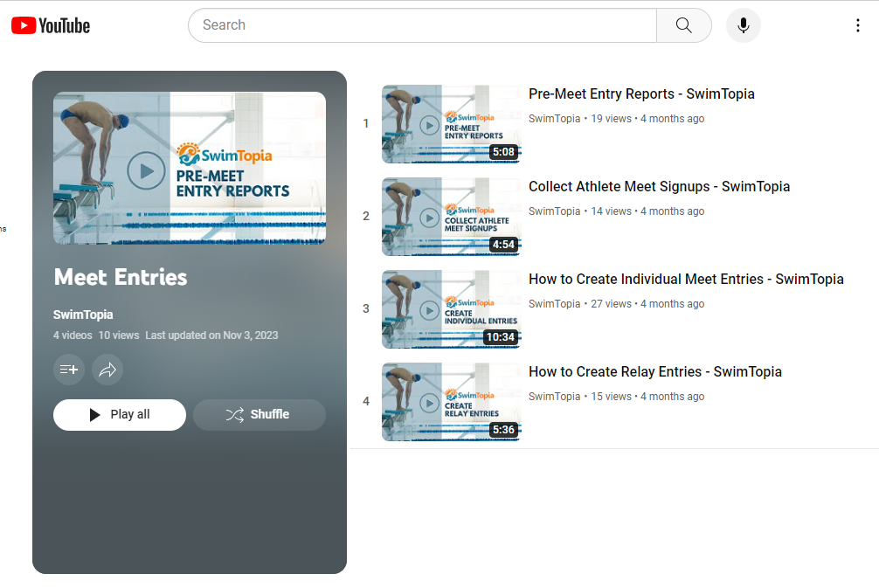879x588 pixels.
Task: Open How to Create Relay Entries title
Action: tap(654, 372)
